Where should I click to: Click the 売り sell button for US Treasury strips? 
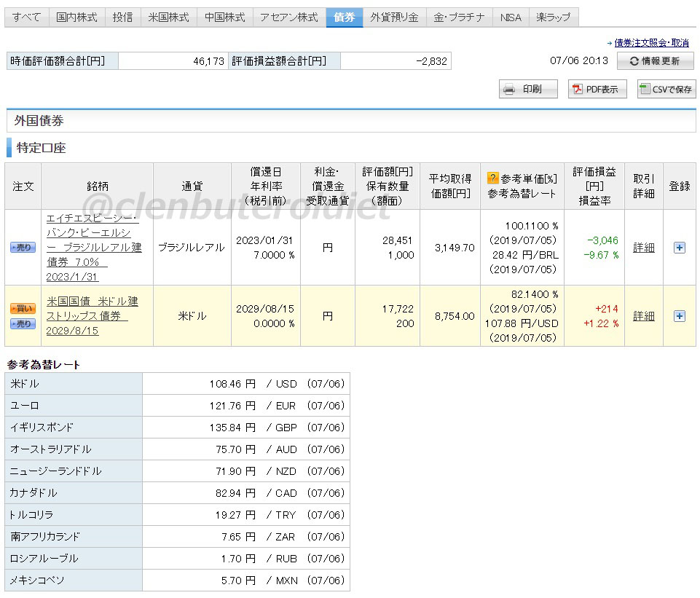click(23, 324)
